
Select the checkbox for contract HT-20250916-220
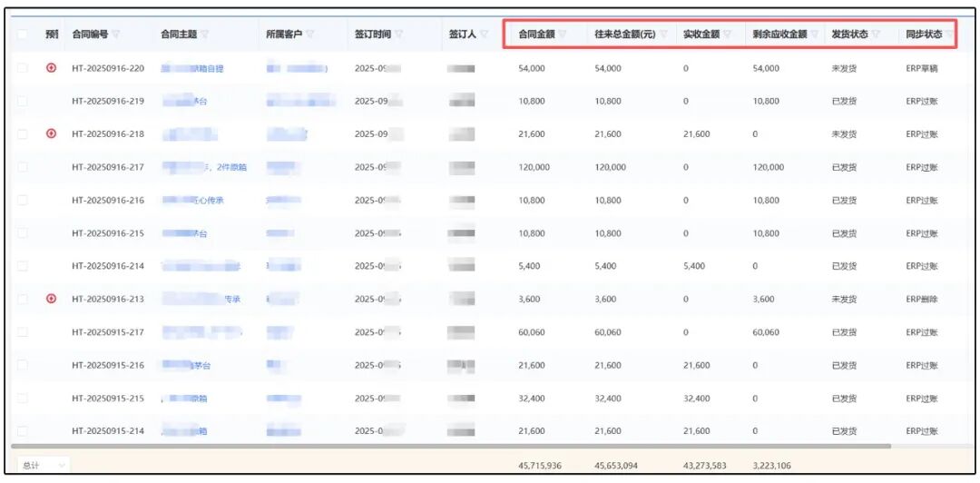23,68
